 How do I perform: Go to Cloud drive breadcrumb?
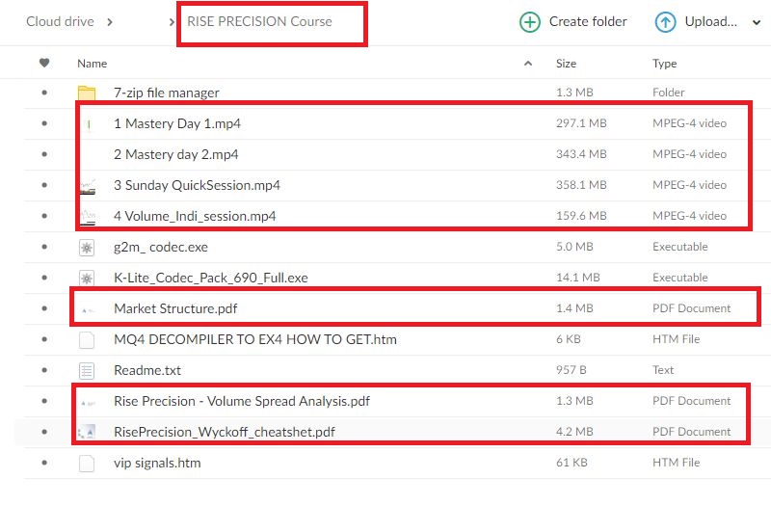[60, 21]
